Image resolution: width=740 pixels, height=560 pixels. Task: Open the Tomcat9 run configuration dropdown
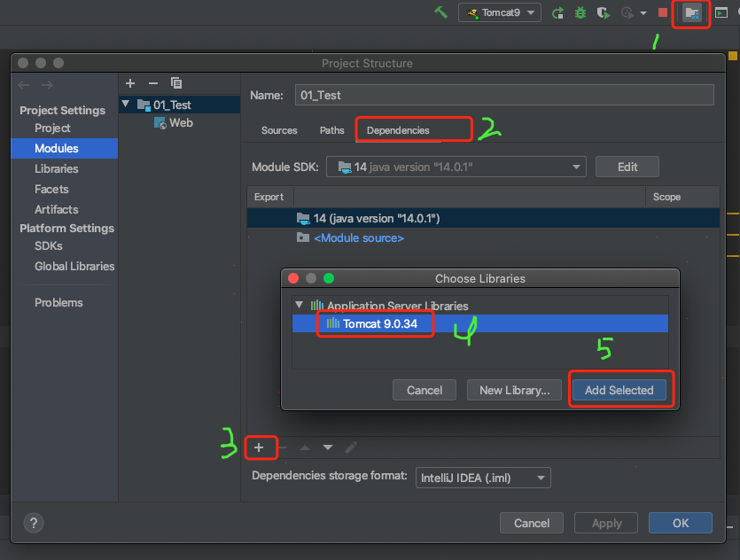pos(500,12)
